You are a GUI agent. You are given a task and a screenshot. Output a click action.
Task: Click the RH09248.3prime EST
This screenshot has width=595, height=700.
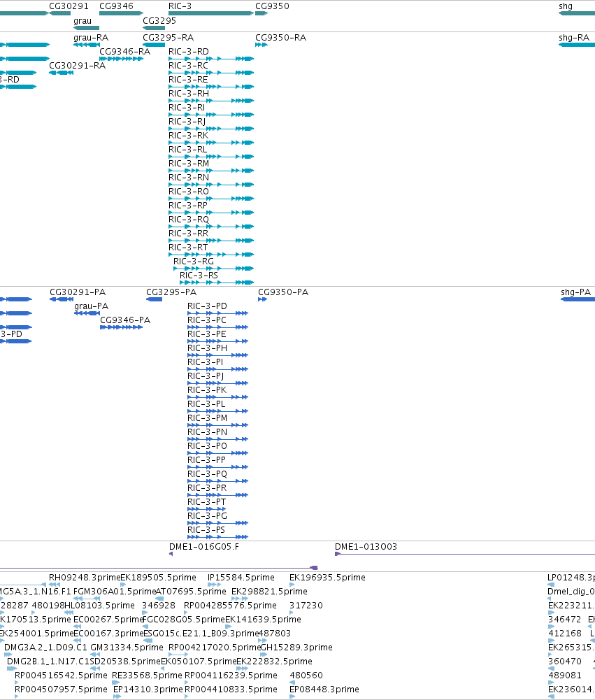pos(55,585)
